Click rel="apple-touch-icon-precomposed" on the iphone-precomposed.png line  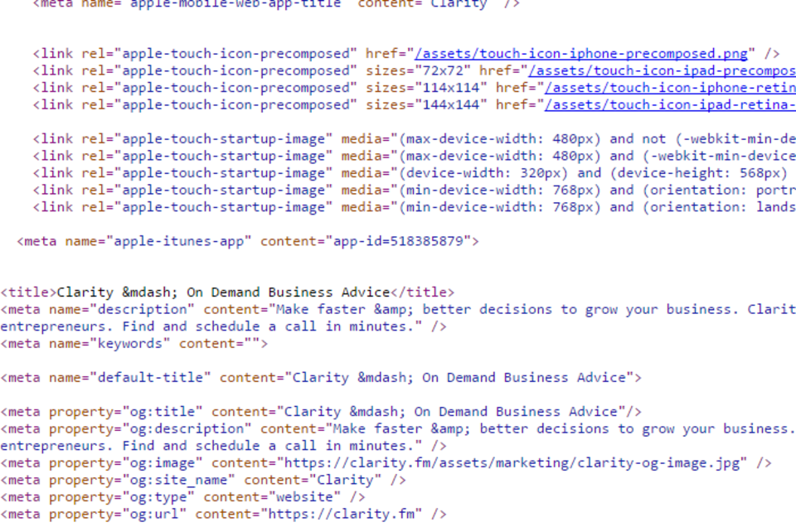pos(219,54)
